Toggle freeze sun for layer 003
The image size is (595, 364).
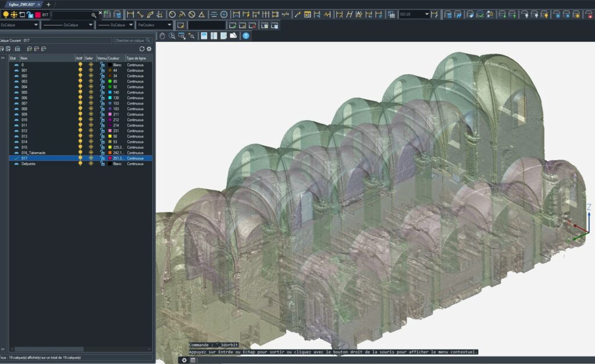pyautogui.click(x=91, y=81)
